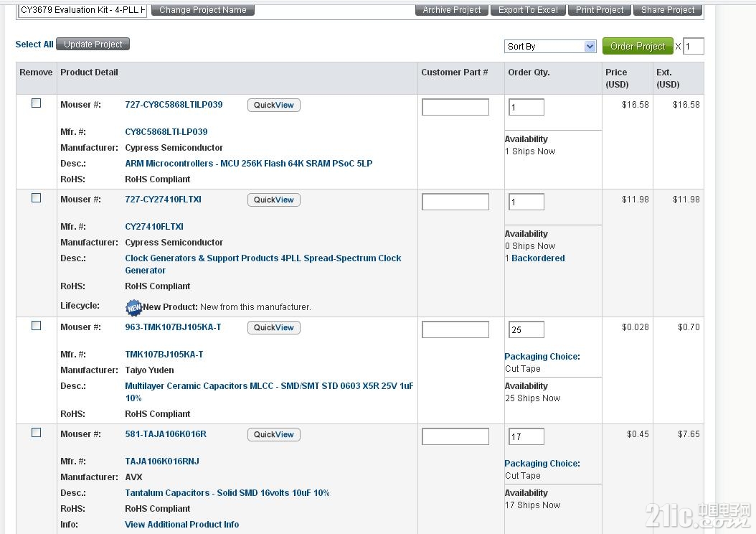Click the Change Project Name button
Screen dimensions: 756x534
click(203, 9)
